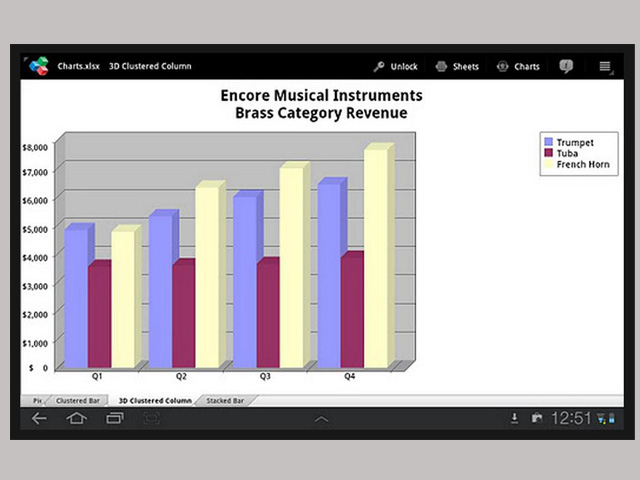640x480 pixels.
Task: Select the Pie sheet tab
Action: [37, 400]
